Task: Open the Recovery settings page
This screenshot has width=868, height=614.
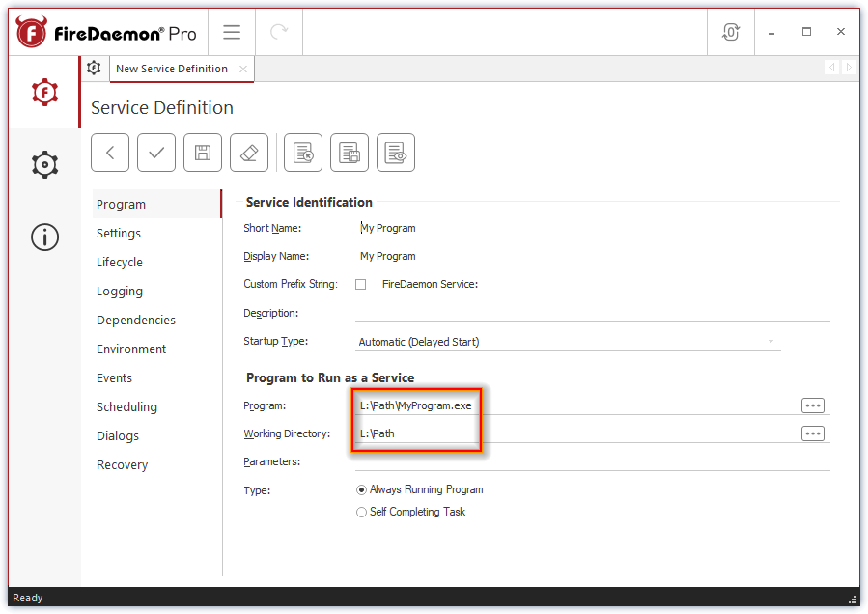Action: point(122,464)
